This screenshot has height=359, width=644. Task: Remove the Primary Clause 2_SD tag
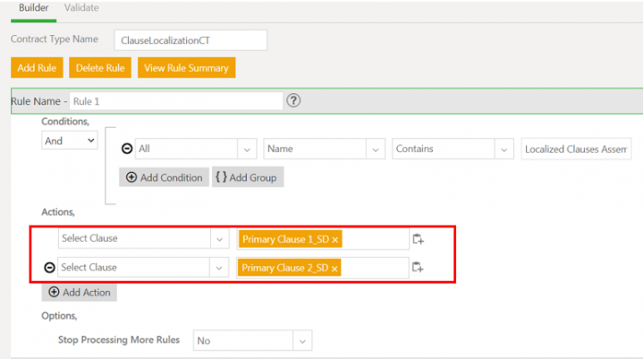(335, 269)
